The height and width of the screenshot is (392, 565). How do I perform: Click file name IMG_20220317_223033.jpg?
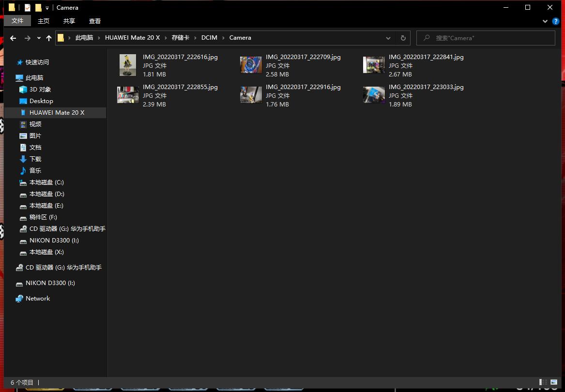click(426, 87)
